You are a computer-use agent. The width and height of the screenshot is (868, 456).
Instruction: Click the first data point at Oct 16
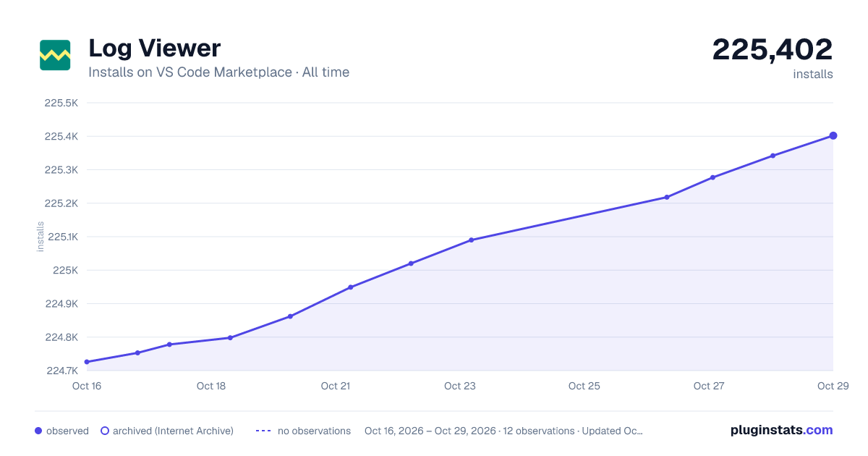click(87, 362)
